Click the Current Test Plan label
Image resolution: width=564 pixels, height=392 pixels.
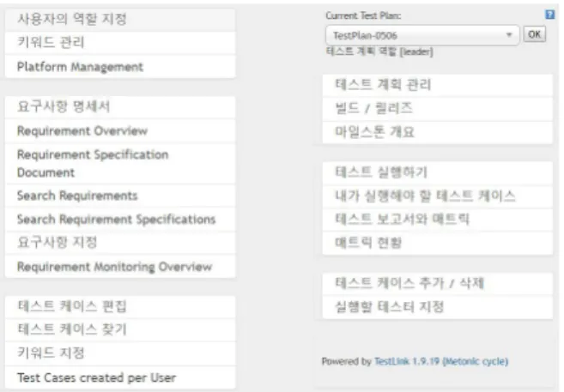click(x=363, y=15)
